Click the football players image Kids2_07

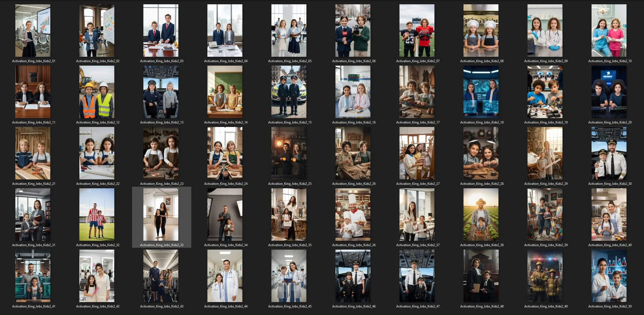click(x=417, y=30)
